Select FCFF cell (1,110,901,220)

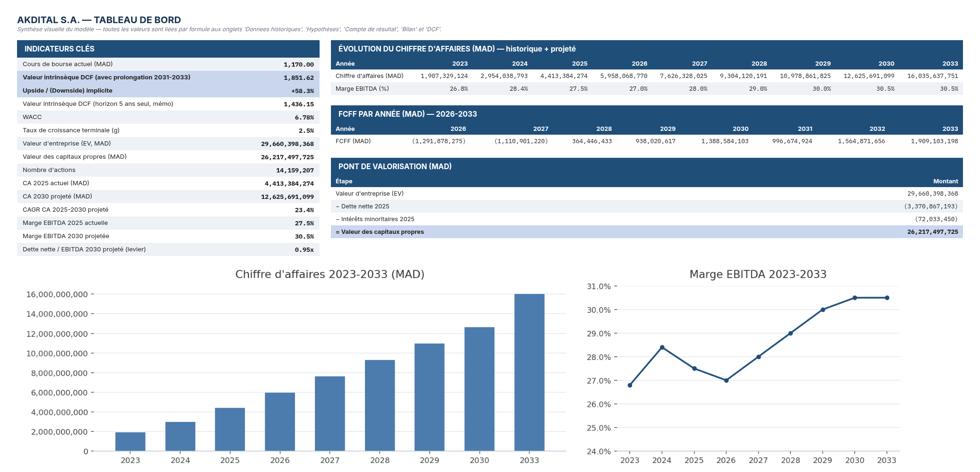click(521, 141)
